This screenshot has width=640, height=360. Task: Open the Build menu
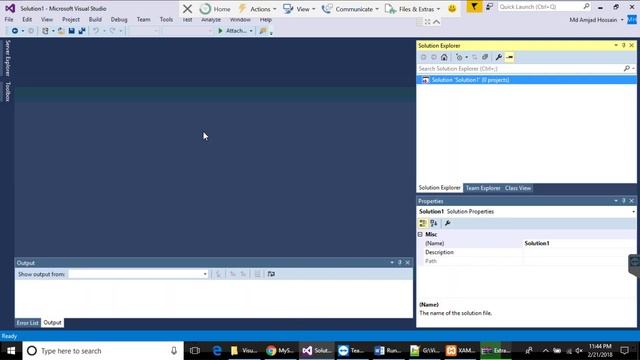(95, 20)
